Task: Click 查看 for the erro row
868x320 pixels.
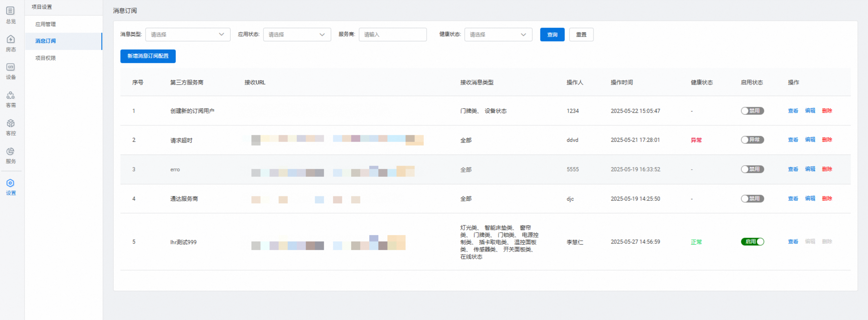Action: point(793,169)
